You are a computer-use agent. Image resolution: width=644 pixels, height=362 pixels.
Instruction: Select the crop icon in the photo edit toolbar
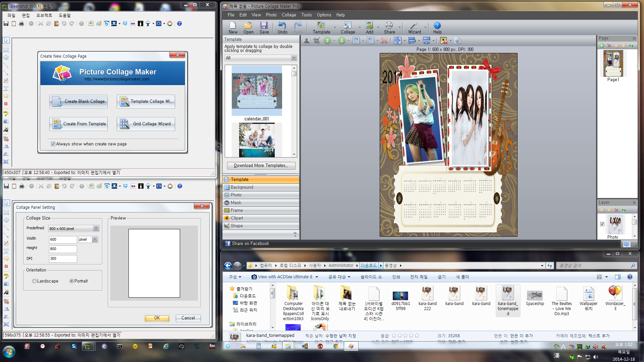[317, 41]
